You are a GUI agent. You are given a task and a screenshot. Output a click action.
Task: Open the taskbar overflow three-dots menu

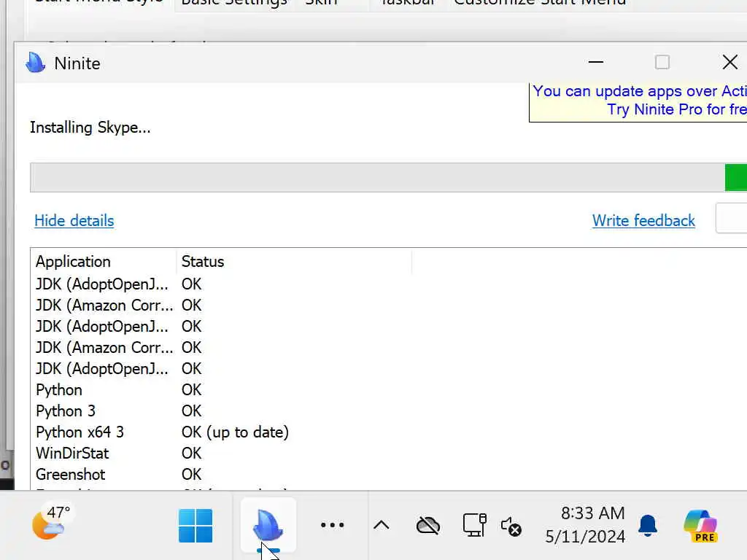(332, 525)
